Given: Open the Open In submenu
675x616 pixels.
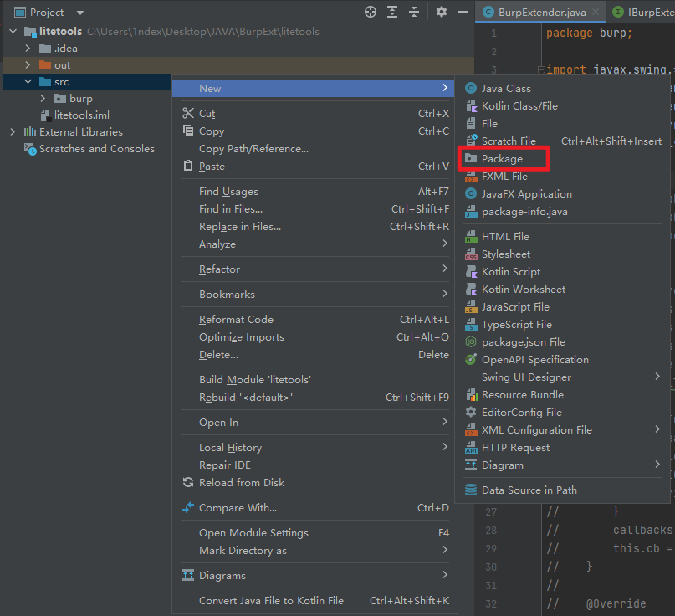Looking at the screenshot, I should click(x=315, y=423).
